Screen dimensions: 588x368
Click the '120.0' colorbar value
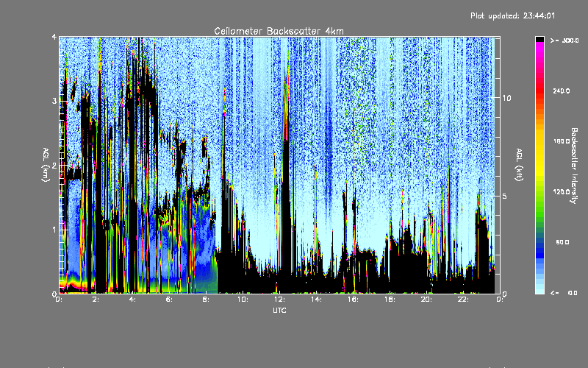(561, 191)
